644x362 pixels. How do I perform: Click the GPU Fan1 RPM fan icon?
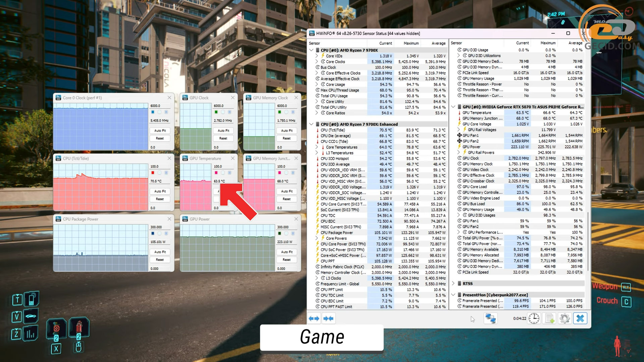[x=460, y=135]
